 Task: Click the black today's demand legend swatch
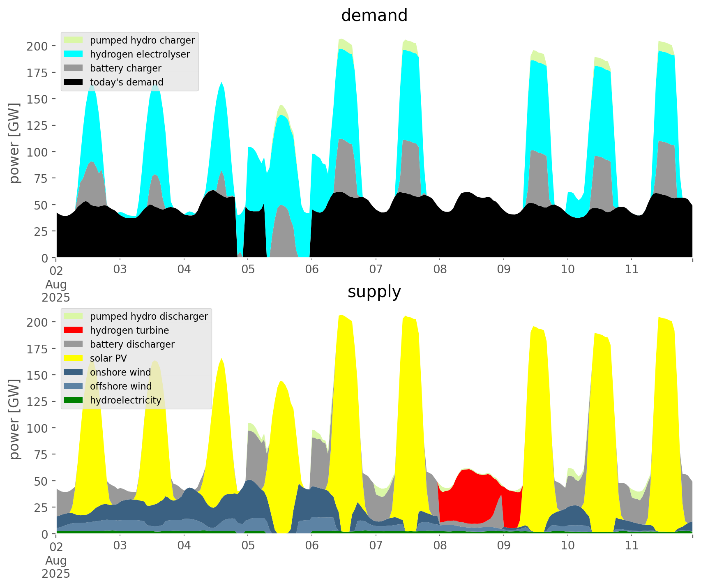[74, 82]
